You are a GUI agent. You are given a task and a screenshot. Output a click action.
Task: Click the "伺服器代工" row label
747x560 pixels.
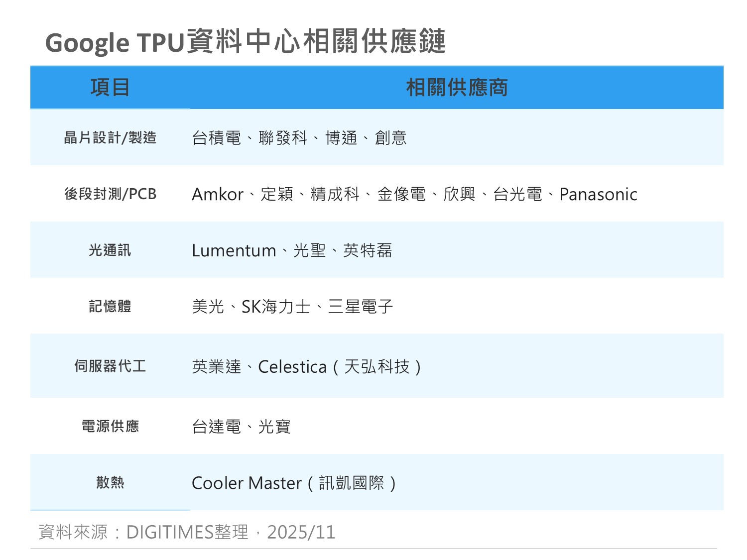pyautogui.click(x=110, y=366)
